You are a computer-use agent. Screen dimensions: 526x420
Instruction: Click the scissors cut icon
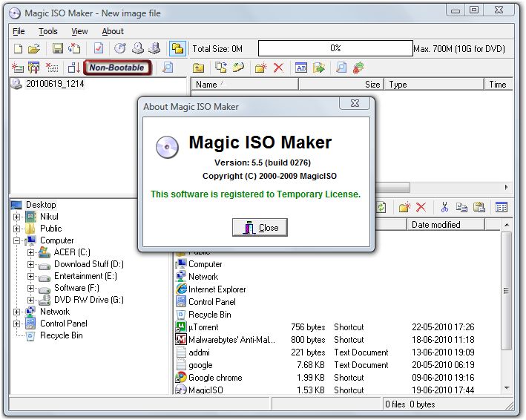[445, 207]
